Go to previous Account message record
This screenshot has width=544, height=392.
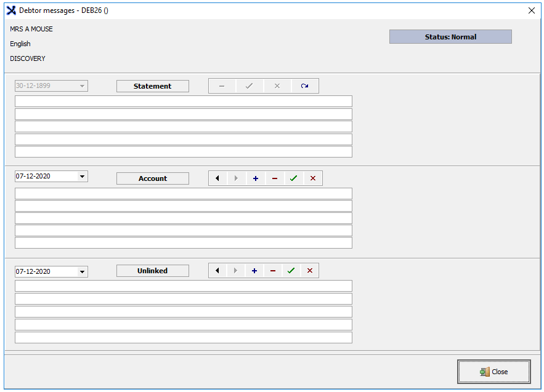217,178
